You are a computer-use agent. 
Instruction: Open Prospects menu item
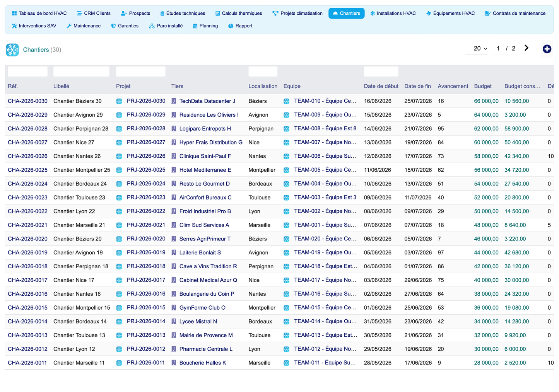pyautogui.click(x=135, y=13)
